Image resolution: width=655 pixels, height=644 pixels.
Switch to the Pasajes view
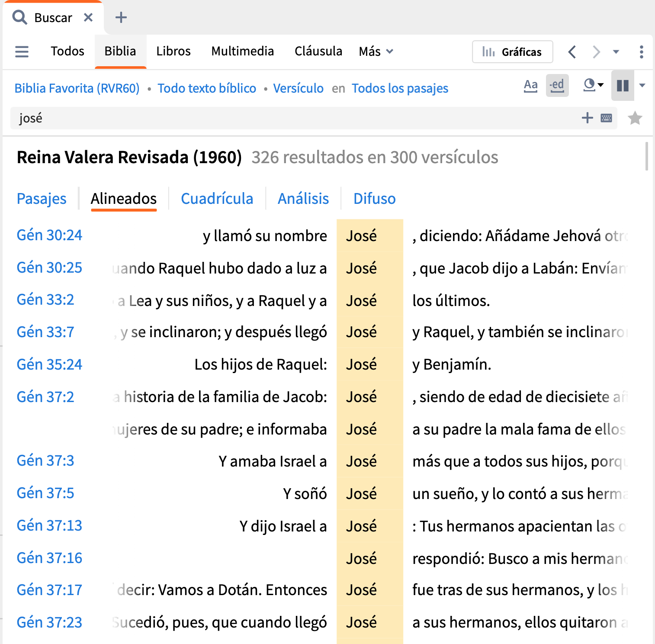[42, 199]
